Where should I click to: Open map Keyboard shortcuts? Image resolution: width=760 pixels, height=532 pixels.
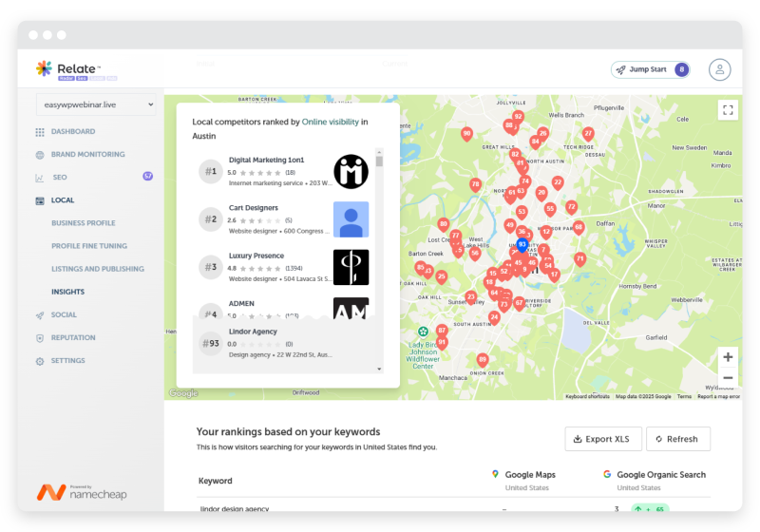(587, 396)
